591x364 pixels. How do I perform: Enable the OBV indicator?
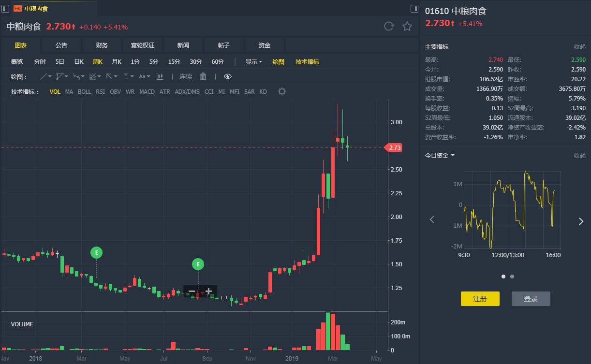click(116, 91)
